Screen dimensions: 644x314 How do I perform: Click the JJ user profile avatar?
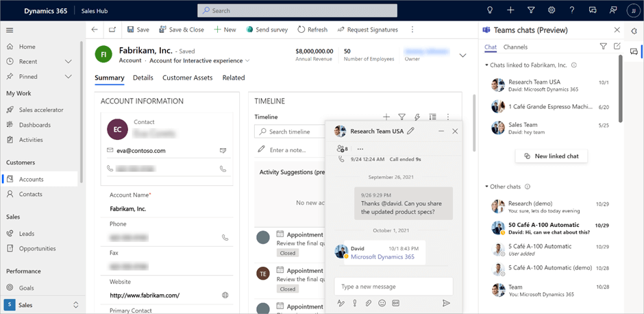(x=634, y=11)
